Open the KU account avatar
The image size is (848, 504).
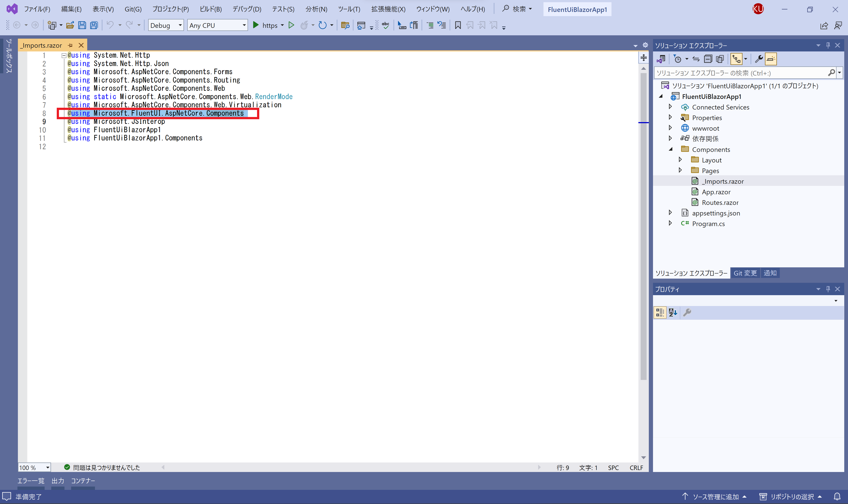(758, 9)
